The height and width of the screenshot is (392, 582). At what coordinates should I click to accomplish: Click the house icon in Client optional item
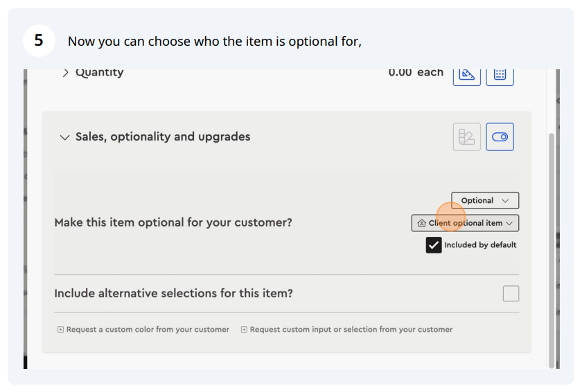[421, 223]
